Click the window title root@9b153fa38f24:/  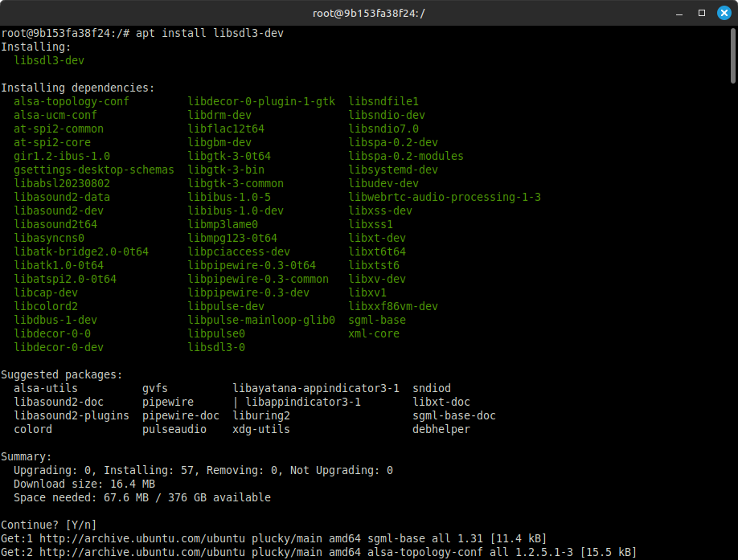(x=368, y=13)
